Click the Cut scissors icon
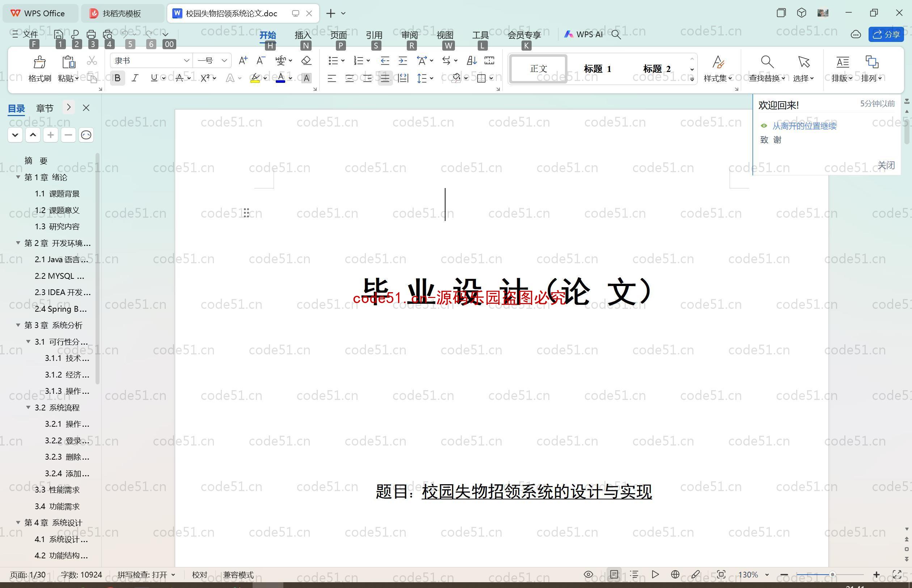Screen dimensions: 912x588 pyautogui.click(x=92, y=61)
